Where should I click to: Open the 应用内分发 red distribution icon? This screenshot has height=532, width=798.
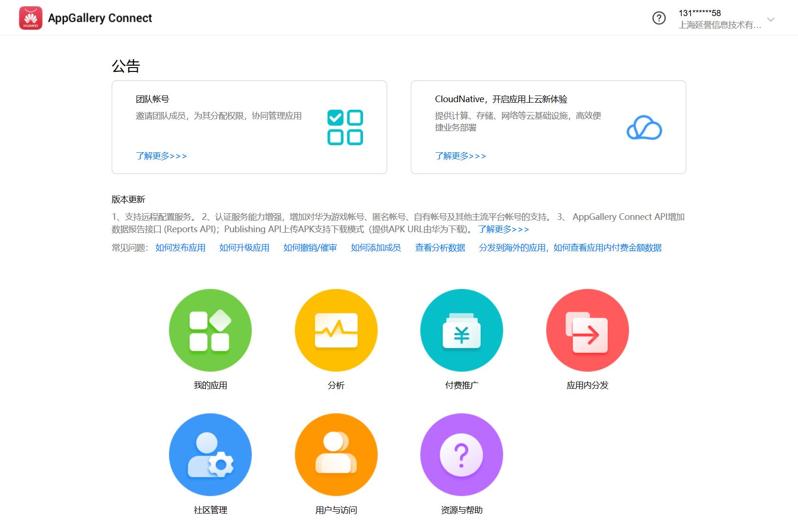[587, 330]
